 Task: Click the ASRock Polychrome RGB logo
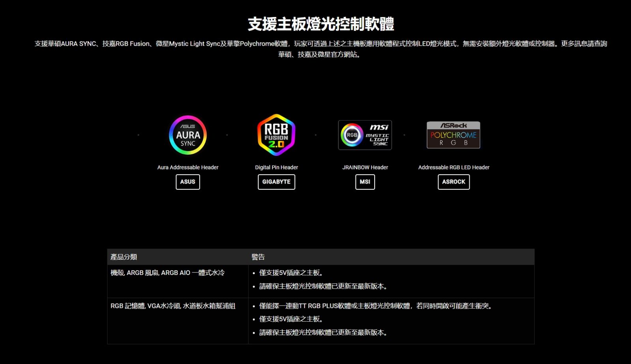point(454,135)
